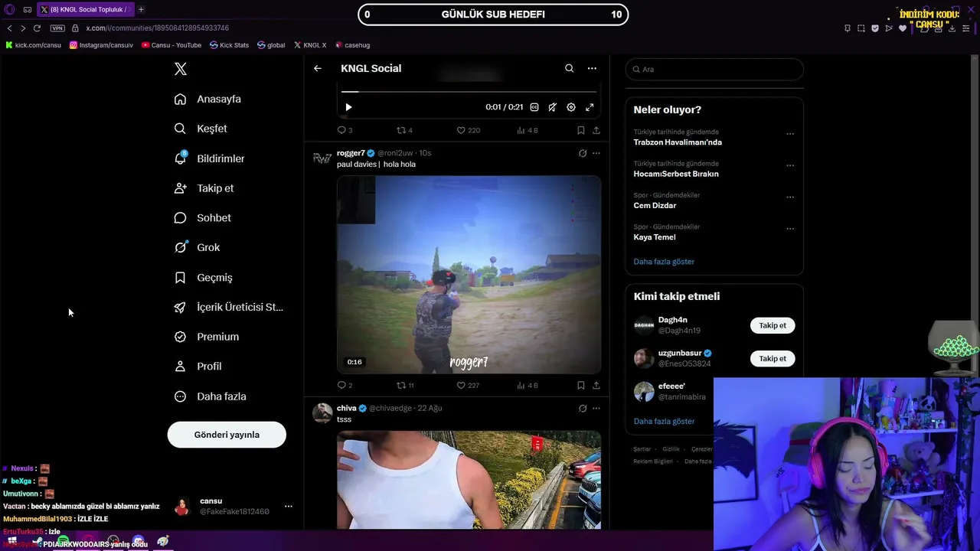This screenshot has height=551, width=980.
Task: Open more options on chiva's post
Action: click(x=596, y=409)
